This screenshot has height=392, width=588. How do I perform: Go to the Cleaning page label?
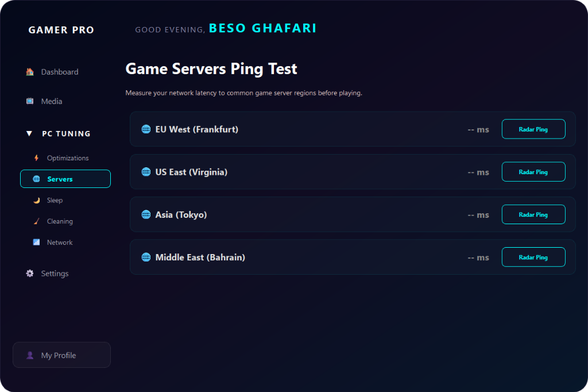[60, 221]
